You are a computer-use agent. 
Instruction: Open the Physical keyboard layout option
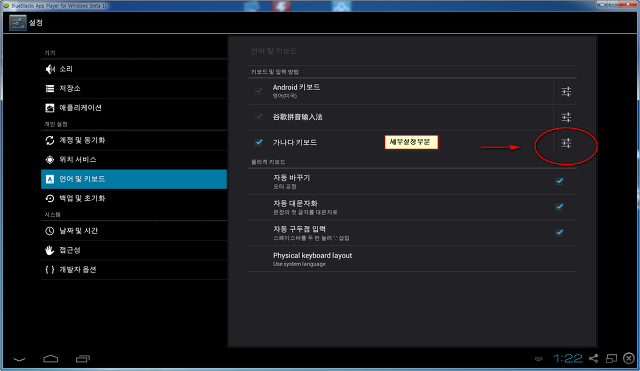pyautogui.click(x=412, y=259)
